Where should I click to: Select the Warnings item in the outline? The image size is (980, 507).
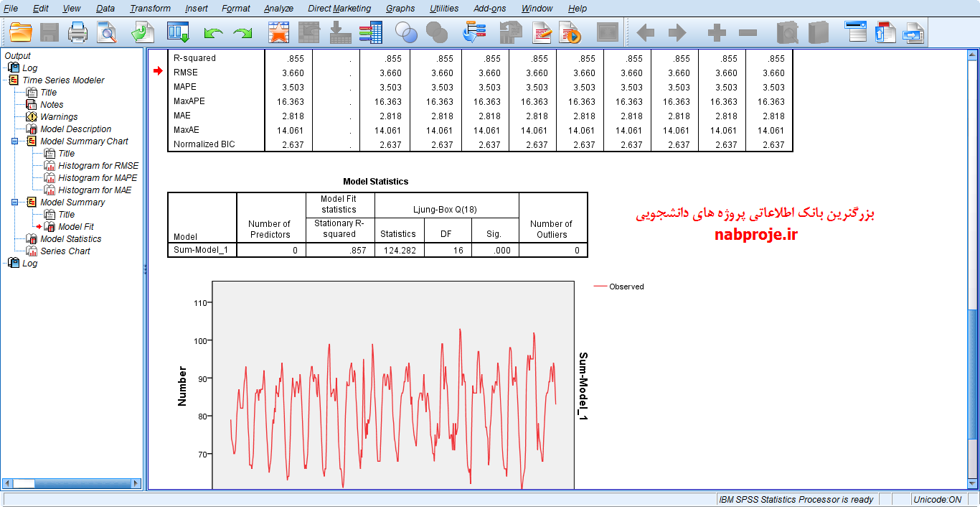click(x=59, y=117)
